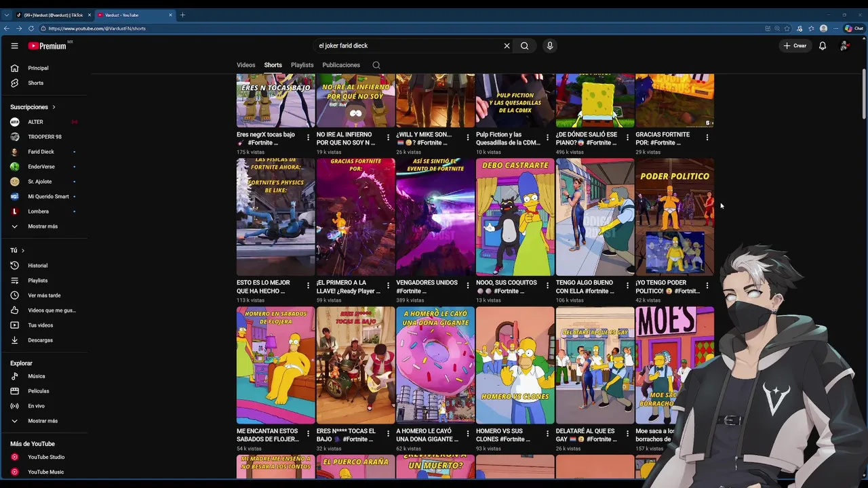
Task: Play the 'HOMERO VS CLONES' short thumbnail
Action: pyautogui.click(x=515, y=365)
